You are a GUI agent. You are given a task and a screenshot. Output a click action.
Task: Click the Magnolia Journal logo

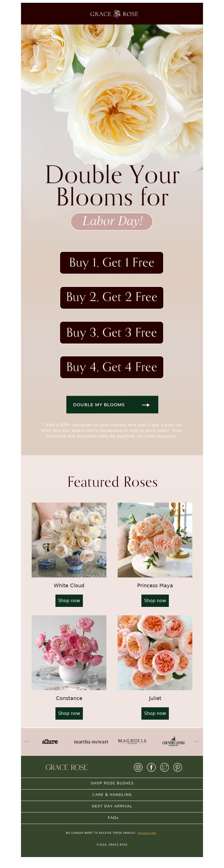[132, 741]
